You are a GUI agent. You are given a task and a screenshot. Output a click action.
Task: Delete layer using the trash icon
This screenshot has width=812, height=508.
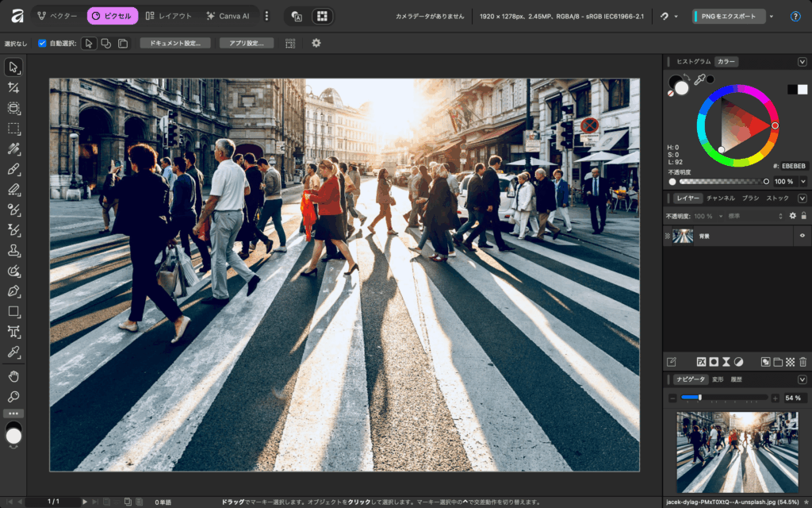[802, 361]
